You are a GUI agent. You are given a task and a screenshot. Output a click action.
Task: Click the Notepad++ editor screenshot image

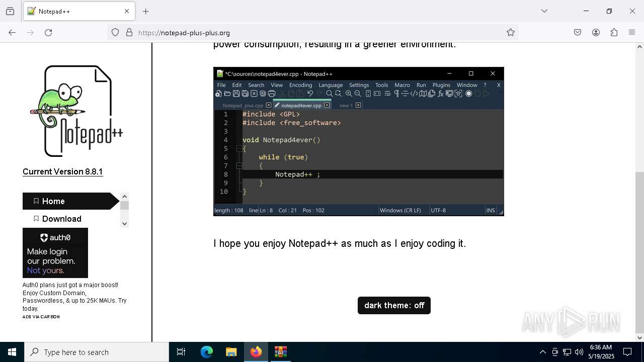359,141
